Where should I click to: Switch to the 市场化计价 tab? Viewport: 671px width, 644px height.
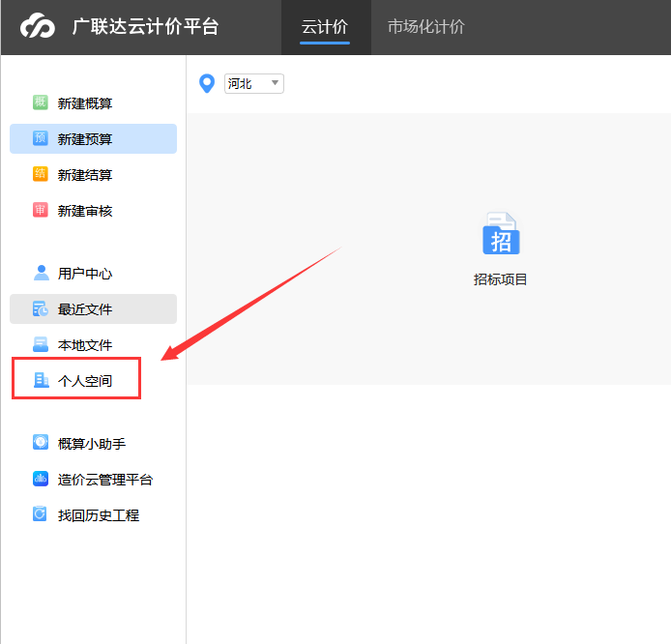426,27
